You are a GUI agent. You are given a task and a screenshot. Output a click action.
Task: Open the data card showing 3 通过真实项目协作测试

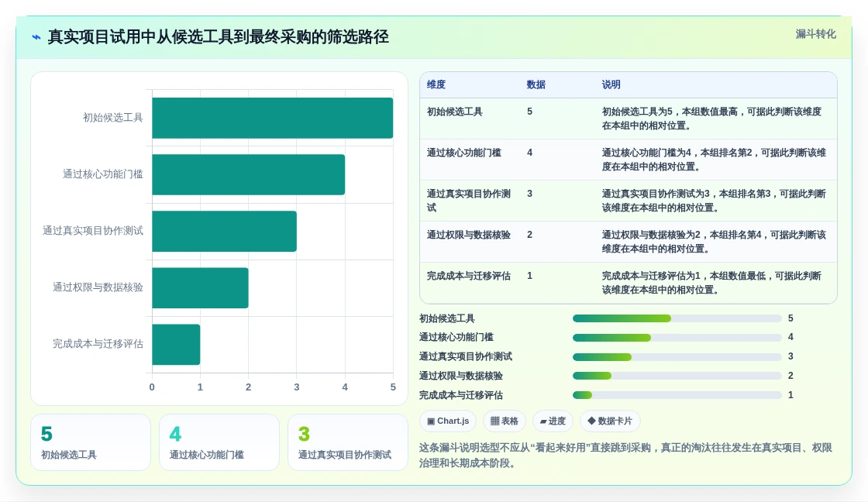(x=348, y=443)
